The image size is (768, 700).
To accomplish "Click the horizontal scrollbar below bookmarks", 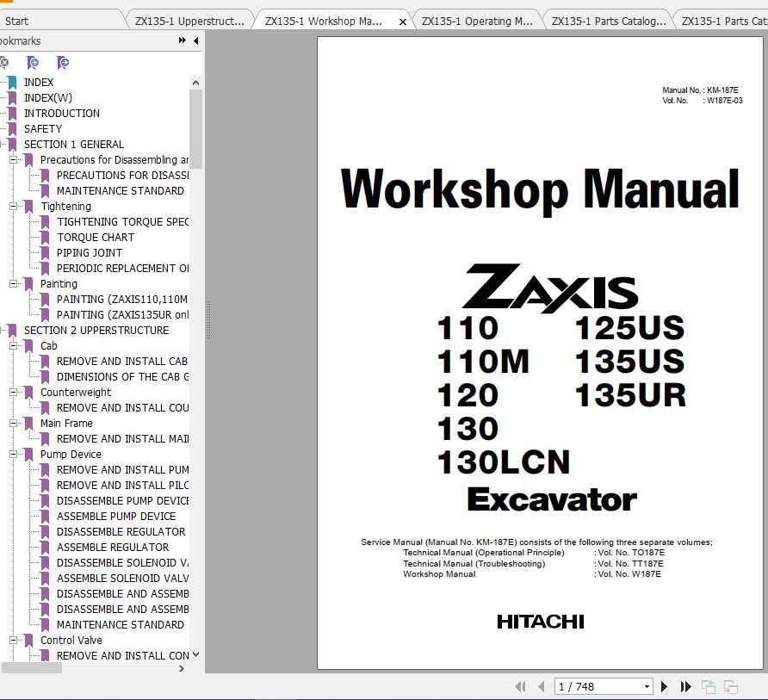I will 32,667.
